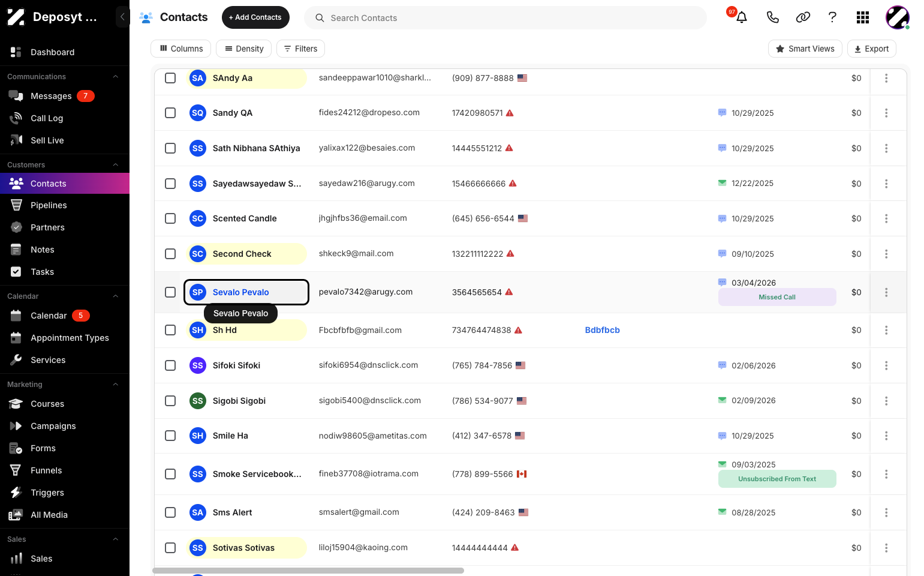Select the checkbox for Sath Nibhana SAthiya

pos(170,148)
